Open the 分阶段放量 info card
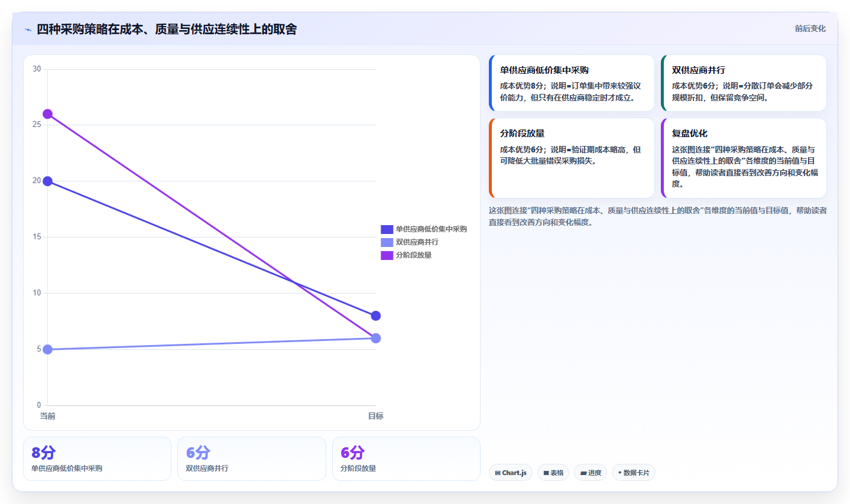 point(572,158)
